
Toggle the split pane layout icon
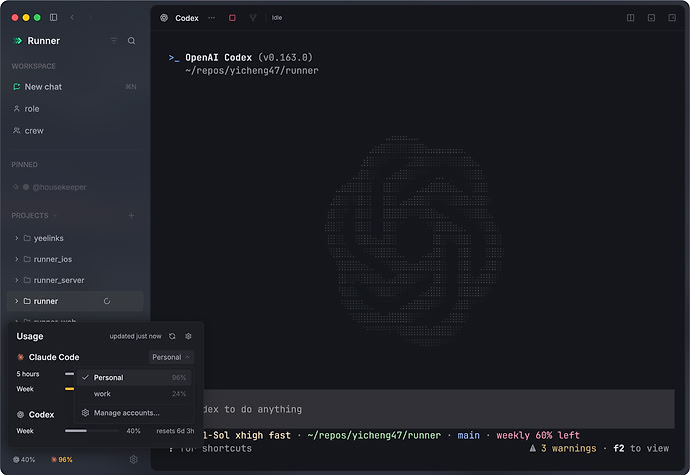click(x=630, y=18)
